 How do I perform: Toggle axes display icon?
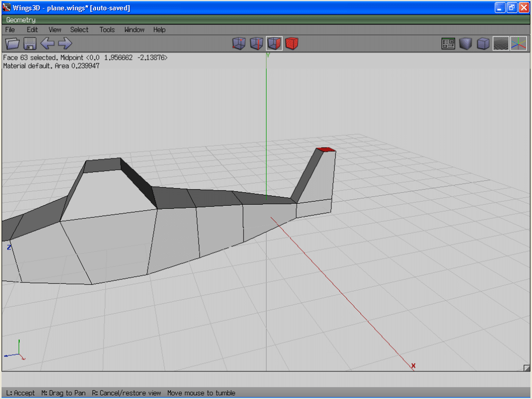[x=518, y=44]
